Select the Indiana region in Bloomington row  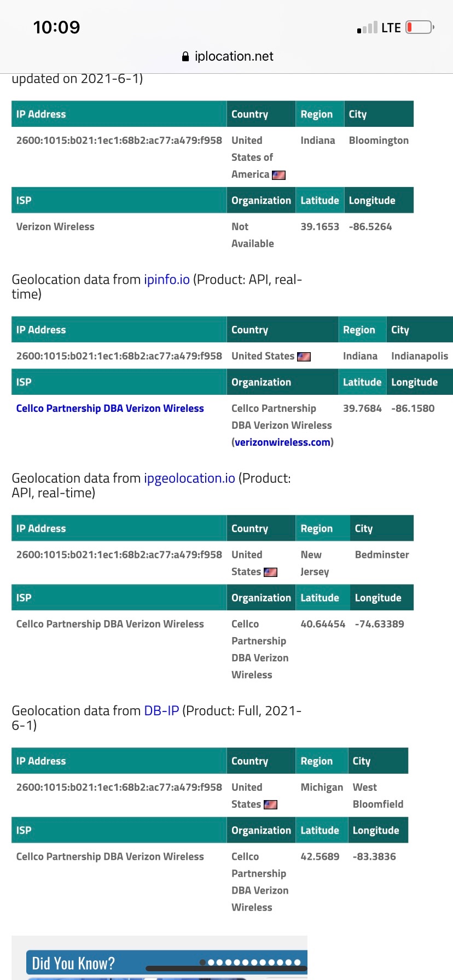pyautogui.click(x=318, y=141)
